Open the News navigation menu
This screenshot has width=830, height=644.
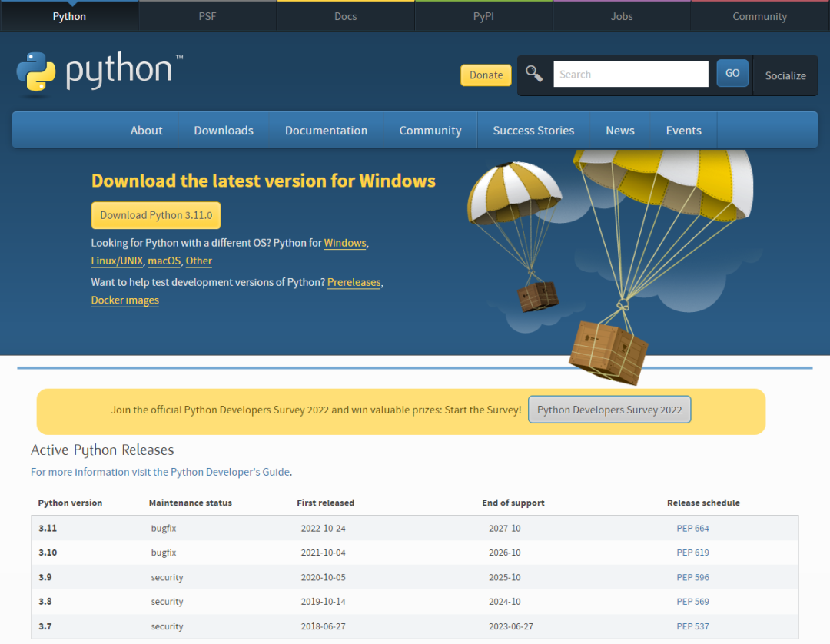tap(620, 130)
